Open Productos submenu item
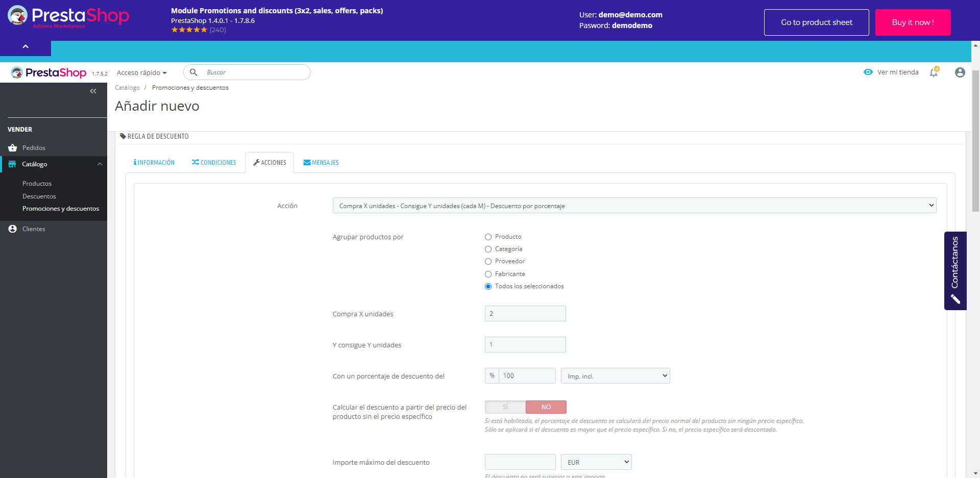980x478 pixels. click(37, 184)
